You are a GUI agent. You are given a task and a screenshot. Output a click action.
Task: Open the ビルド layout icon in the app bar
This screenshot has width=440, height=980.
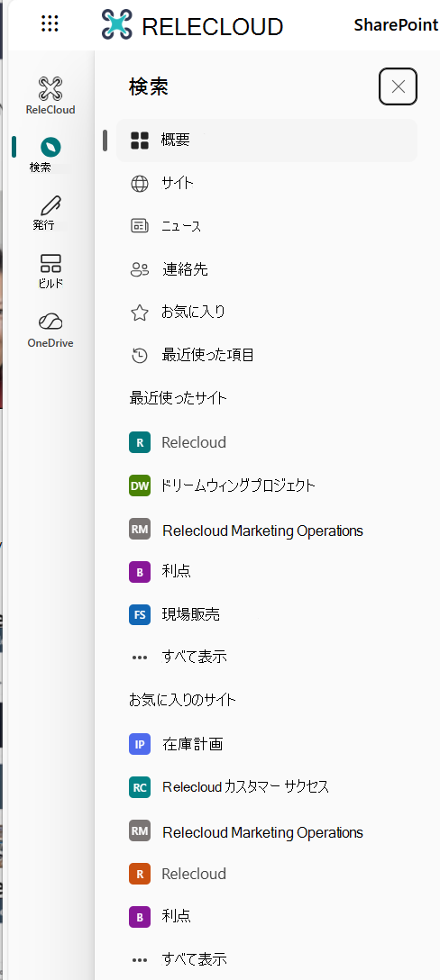tap(50, 263)
